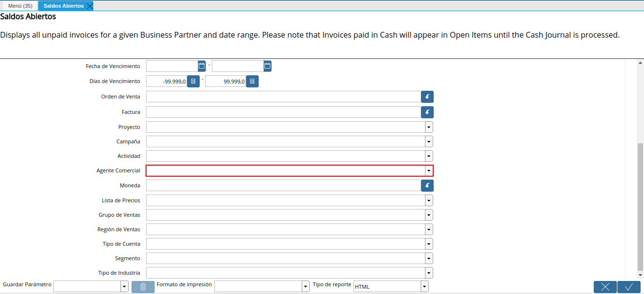Switch to the Menú (35) tab
The width and height of the screenshot is (644, 294).
point(20,6)
